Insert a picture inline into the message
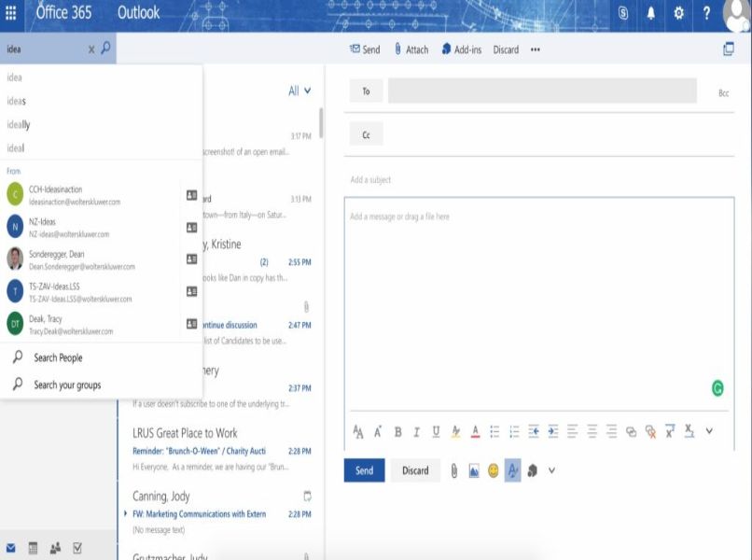Screen dimensions: 752x560 (x=473, y=470)
